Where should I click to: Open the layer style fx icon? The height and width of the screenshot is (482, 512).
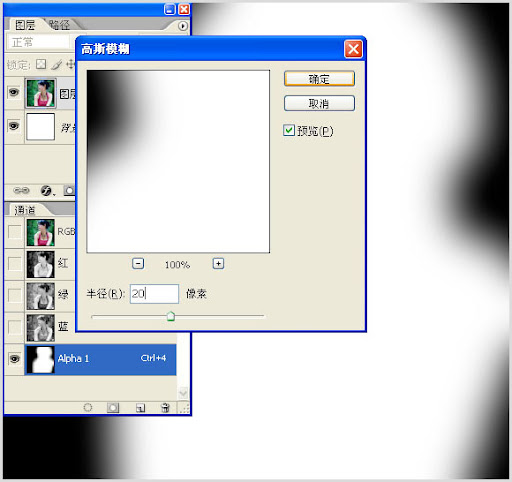pos(46,191)
